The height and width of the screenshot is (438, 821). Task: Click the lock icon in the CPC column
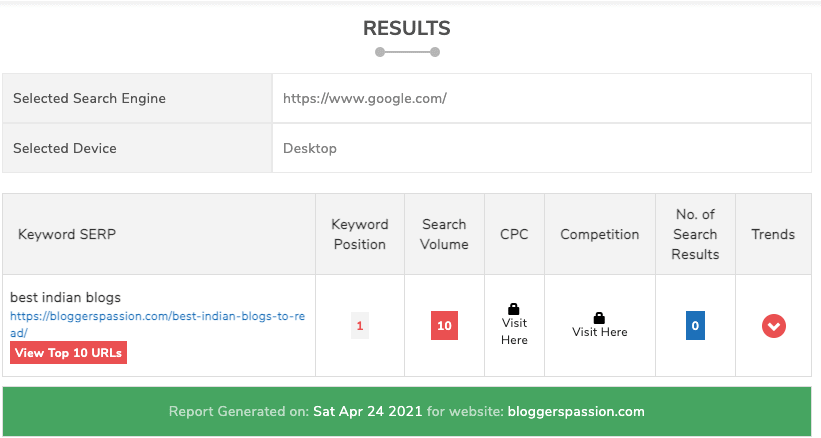(x=514, y=309)
